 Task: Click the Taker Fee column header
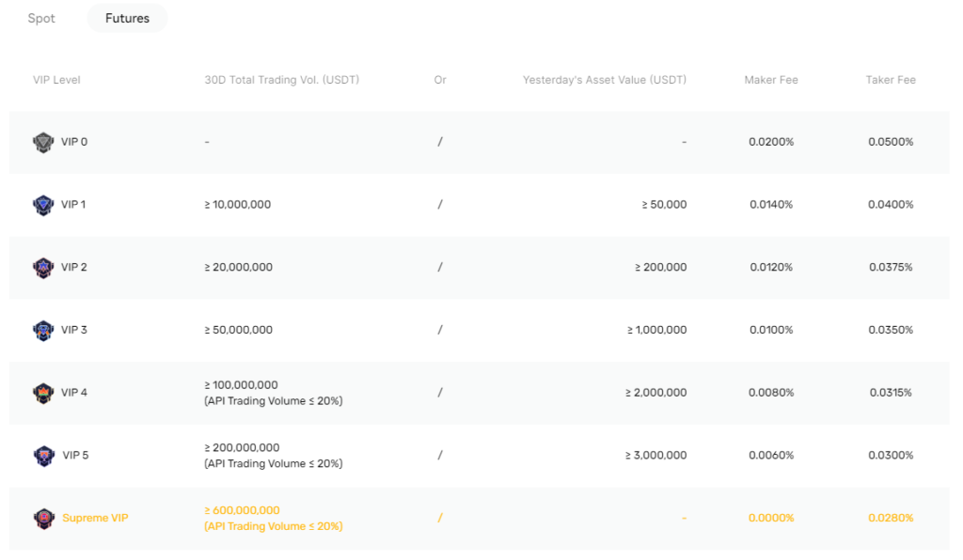(891, 80)
